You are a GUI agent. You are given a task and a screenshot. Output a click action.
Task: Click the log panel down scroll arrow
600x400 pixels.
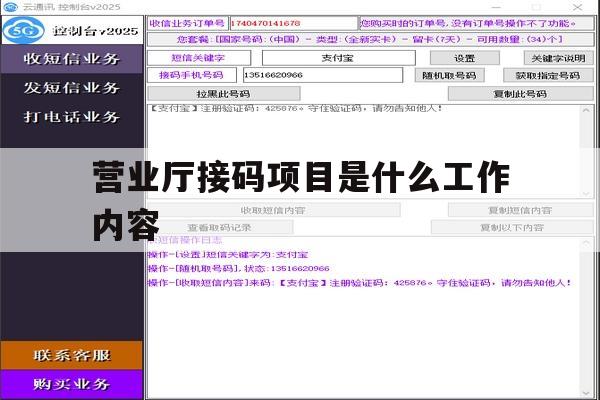coord(586,393)
